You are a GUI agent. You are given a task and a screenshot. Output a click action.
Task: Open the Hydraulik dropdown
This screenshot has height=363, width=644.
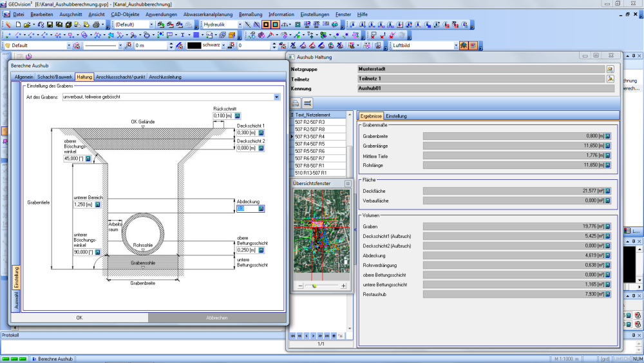tap(240, 25)
